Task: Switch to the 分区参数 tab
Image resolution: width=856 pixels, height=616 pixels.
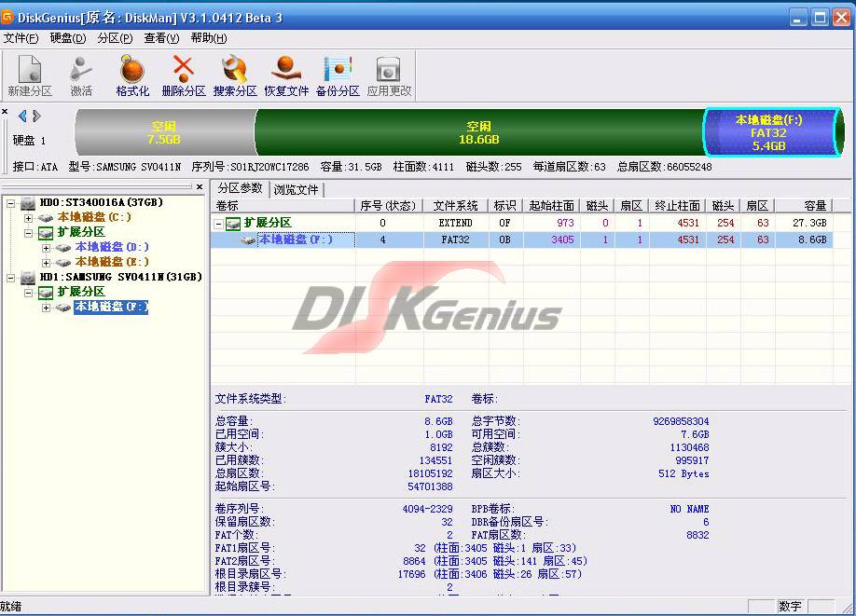Action: 240,188
